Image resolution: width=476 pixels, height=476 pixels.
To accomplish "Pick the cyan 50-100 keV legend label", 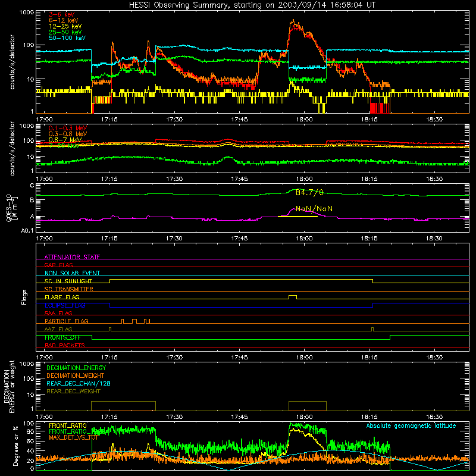I will click(x=67, y=38).
